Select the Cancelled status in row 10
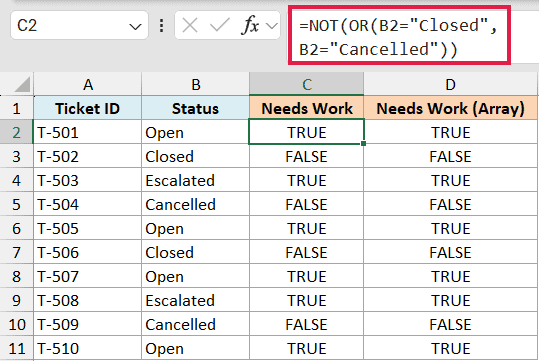 [x=196, y=325]
